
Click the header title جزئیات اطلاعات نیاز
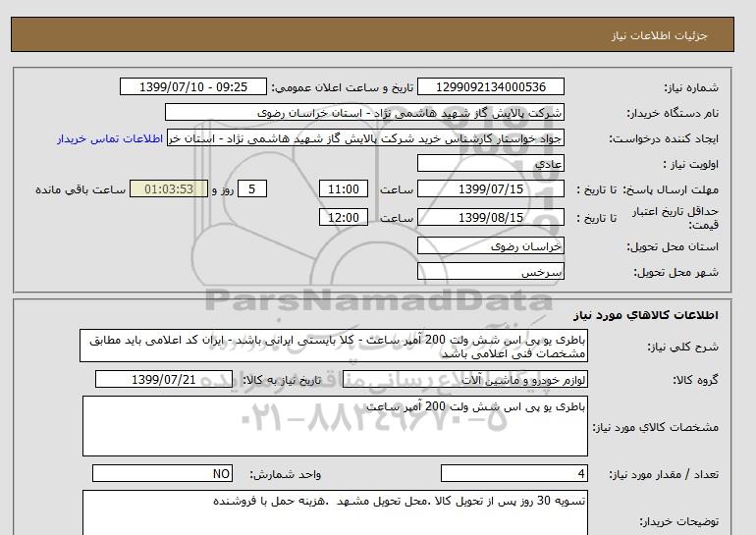click(659, 35)
